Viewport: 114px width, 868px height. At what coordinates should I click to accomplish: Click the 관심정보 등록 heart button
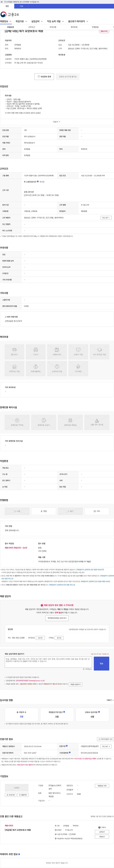(x=44, y=76)
